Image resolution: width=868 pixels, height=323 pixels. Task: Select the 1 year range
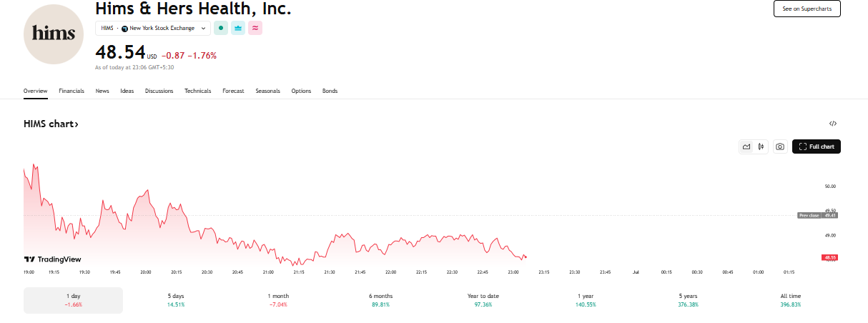(585, 300)
